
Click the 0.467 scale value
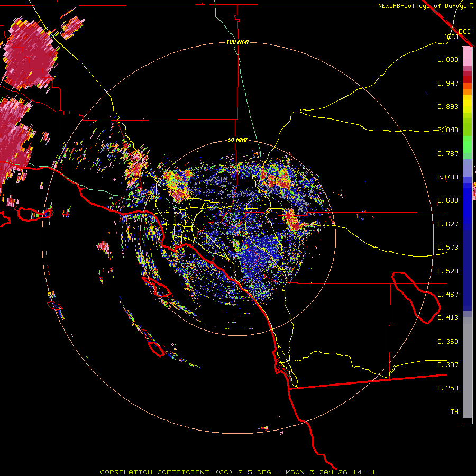pyautogui.click(x=448, y=295)
